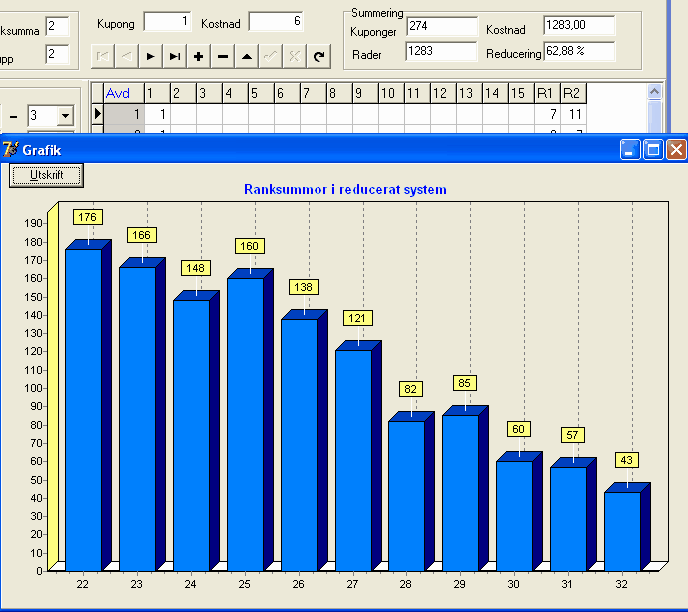Click the Summering Kostnad field 1283,00
This screenshot has width=688, height=612.
coord(579,25)
